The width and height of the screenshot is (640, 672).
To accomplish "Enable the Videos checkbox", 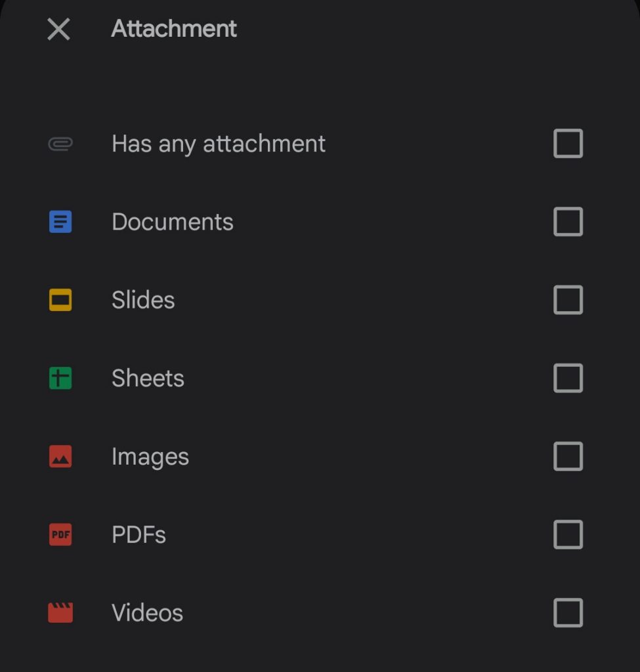I will coord(567,612).
